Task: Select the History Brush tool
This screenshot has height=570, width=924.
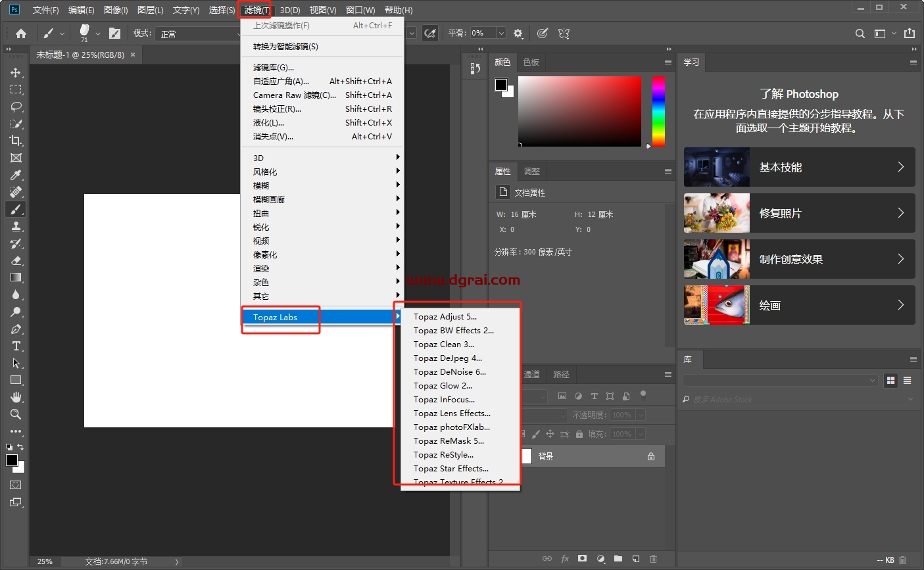Action: tap(16, 243)
